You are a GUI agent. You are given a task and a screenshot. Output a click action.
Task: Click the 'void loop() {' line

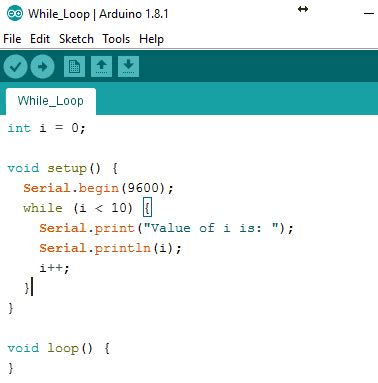tap(59, 348)
